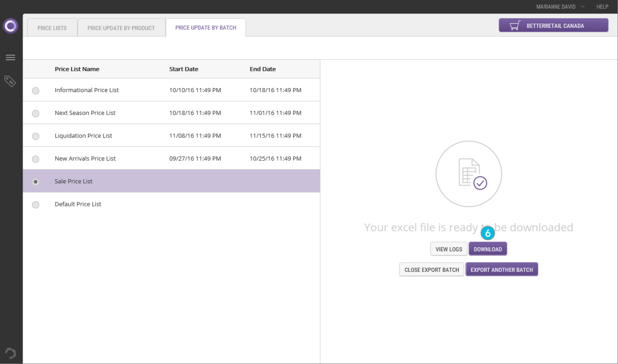618x364 pixels.
Task: Click the circular app logo icon
Action: tap(10, 26)
